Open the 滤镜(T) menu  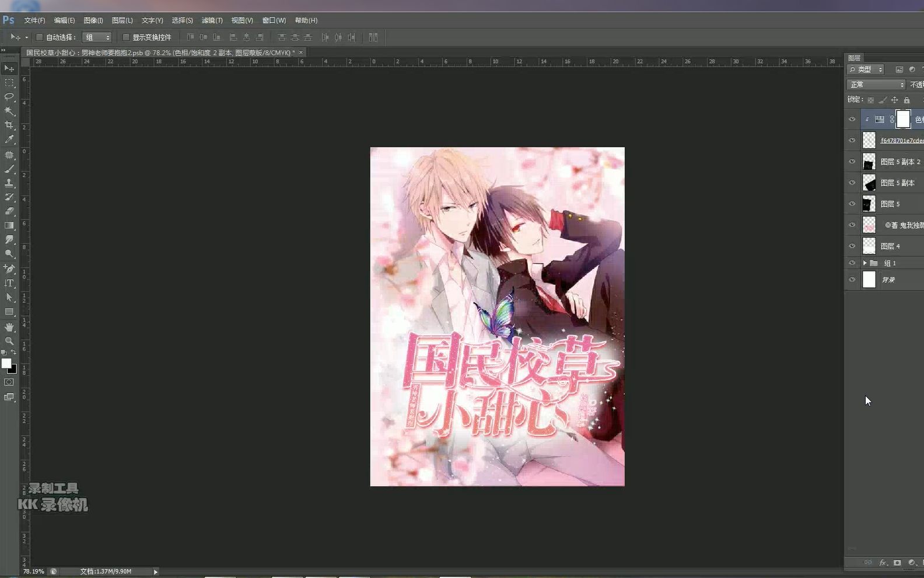tap(212, 20)
